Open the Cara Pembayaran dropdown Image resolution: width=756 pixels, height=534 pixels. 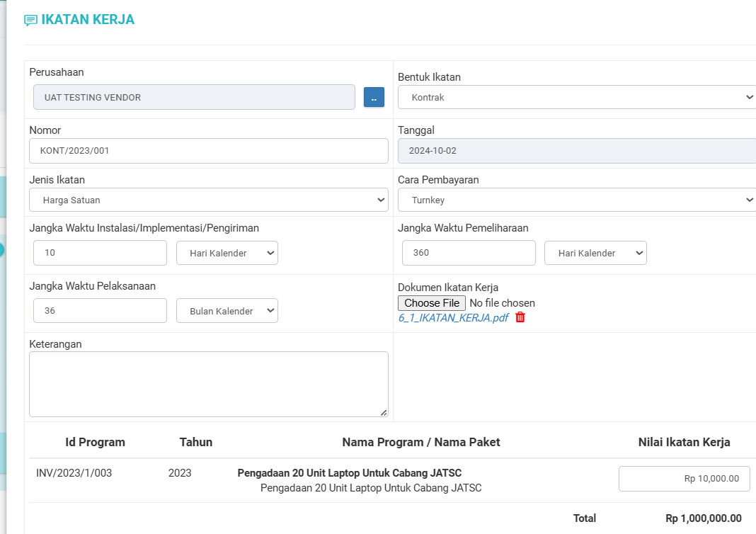pyautogui.click(x=576, y=200)
